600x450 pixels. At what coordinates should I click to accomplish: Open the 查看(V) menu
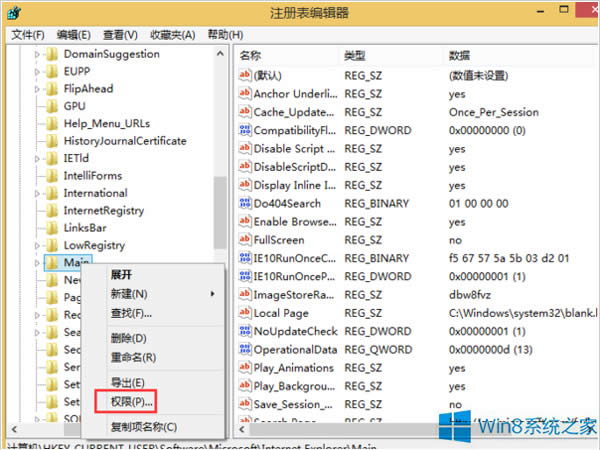click(x=120, y=35)
